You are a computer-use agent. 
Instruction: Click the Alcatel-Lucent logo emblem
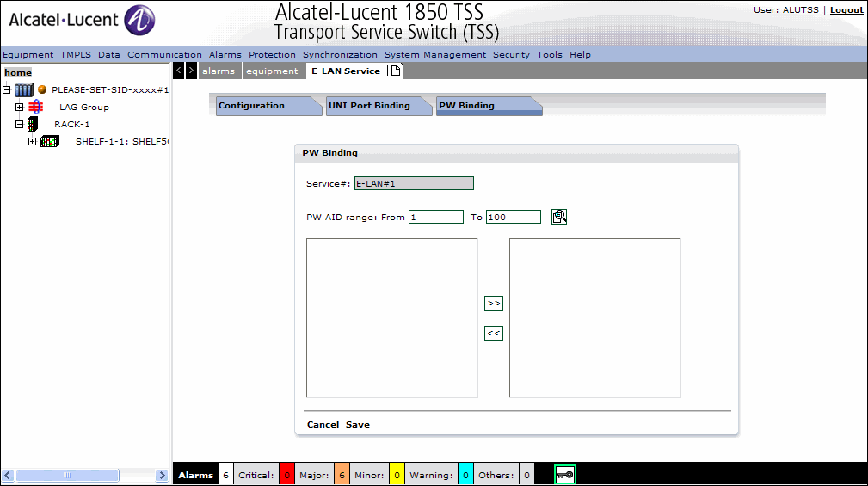point(139,21)
